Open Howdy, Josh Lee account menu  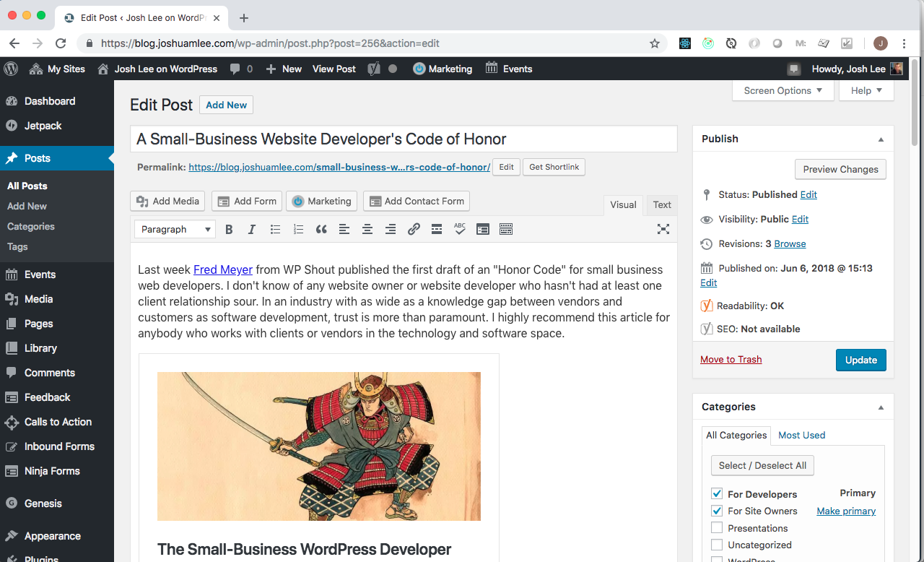[858, 69]
